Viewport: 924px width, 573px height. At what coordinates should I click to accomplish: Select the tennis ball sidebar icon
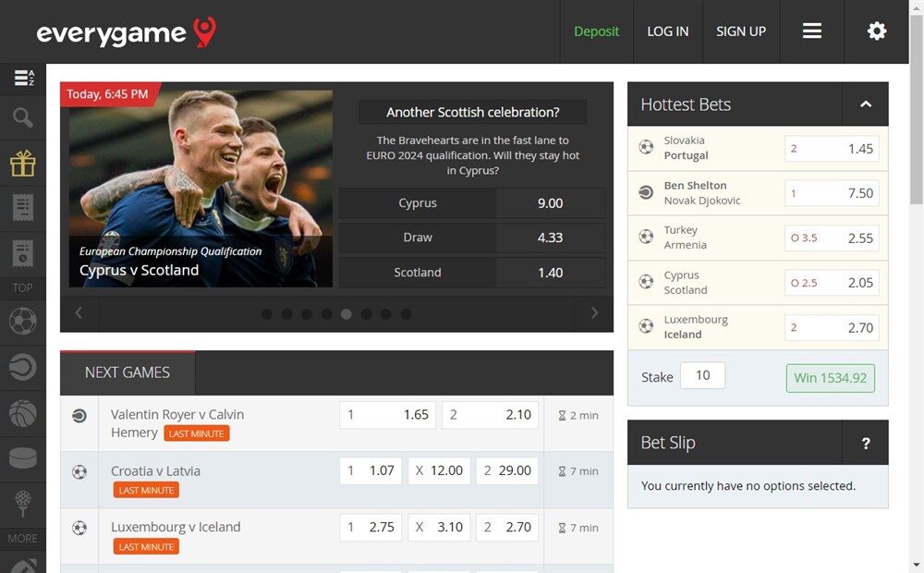click(x=23, y=367)
